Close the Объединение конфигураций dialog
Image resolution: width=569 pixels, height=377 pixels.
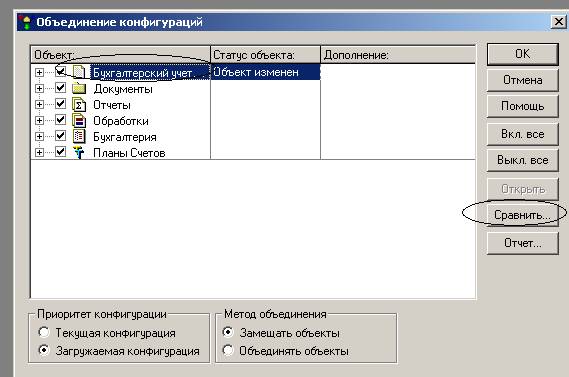558,22
